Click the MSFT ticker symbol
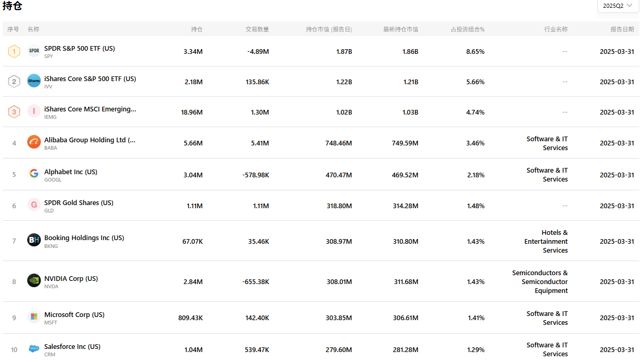The image size is (644, 362). pos(51,323)
